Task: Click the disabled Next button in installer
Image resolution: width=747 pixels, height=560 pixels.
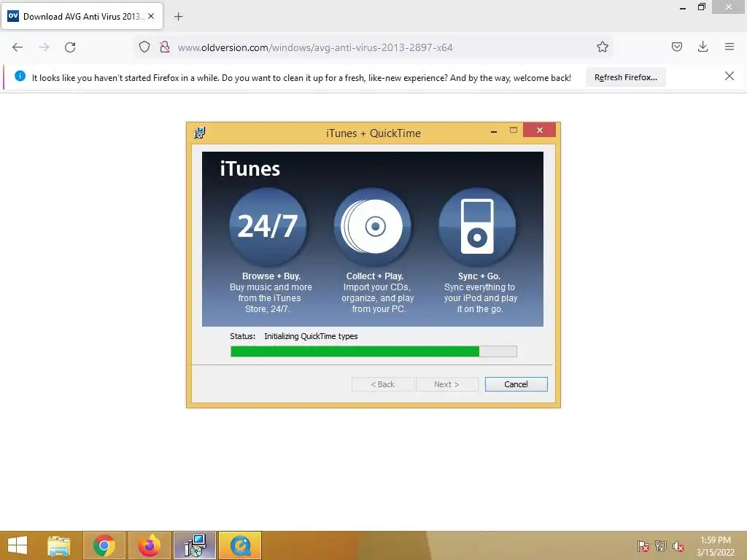Action: click(447, 384)
